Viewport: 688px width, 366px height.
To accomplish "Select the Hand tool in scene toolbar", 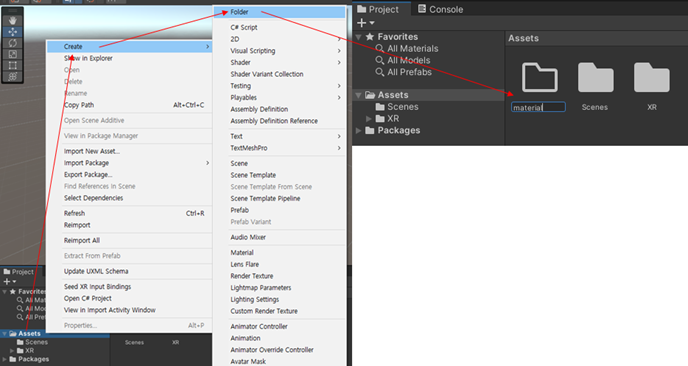I will (x=12, y=20).
